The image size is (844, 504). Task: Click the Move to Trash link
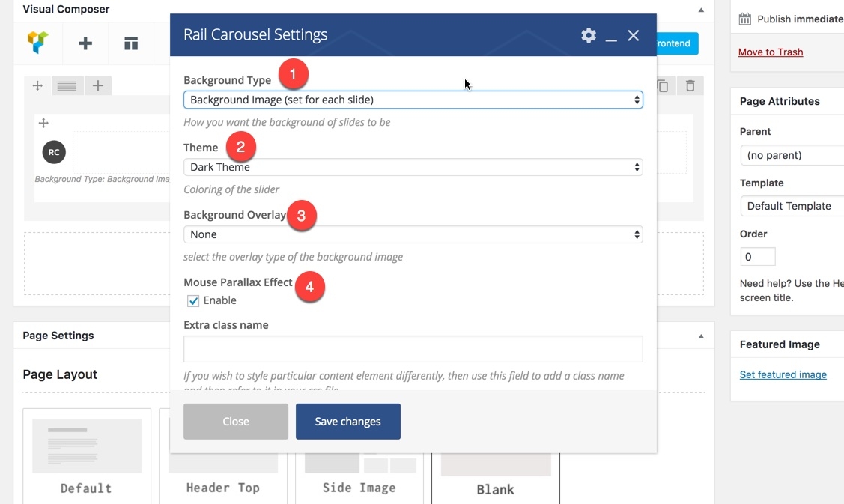770,52
